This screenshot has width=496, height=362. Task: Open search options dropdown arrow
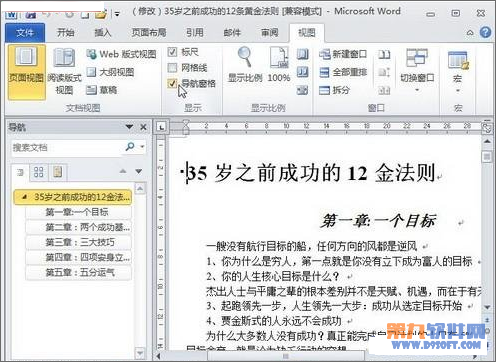click(142, 147)
